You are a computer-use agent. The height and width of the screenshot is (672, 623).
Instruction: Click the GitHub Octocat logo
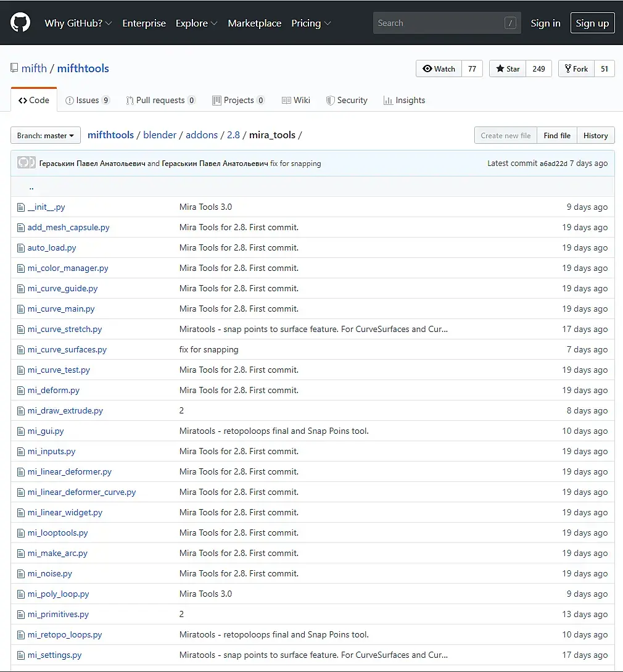click(x=20, y=23)
